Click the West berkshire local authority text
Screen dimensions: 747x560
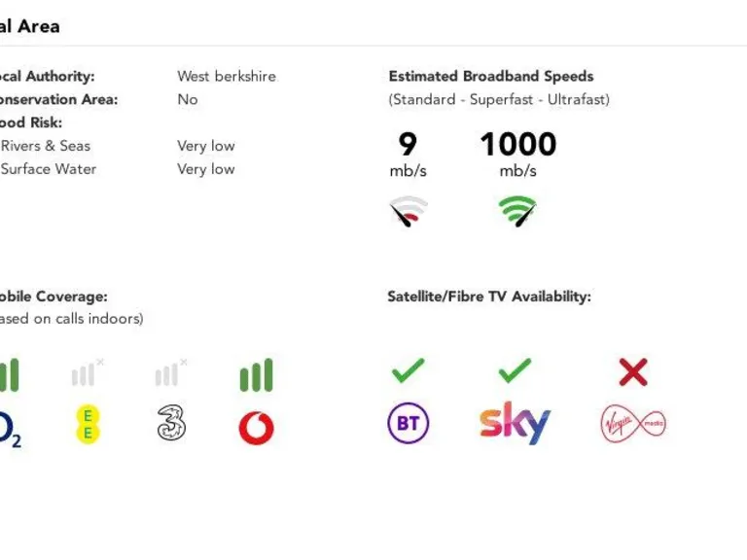point(227,76)
